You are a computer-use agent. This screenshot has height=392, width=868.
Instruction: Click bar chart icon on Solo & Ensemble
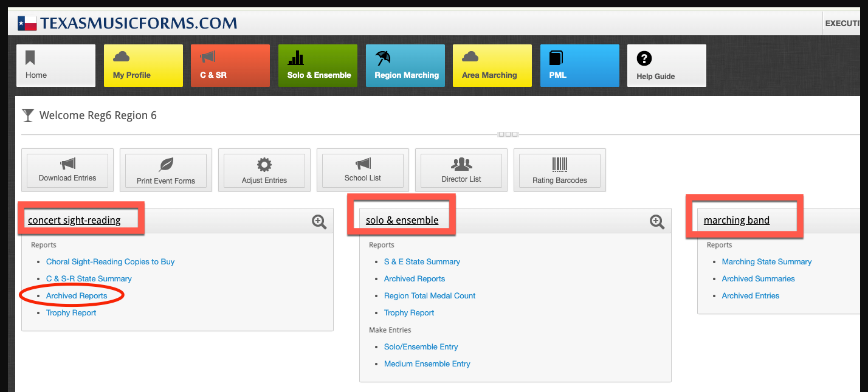[x=295, y=58]
